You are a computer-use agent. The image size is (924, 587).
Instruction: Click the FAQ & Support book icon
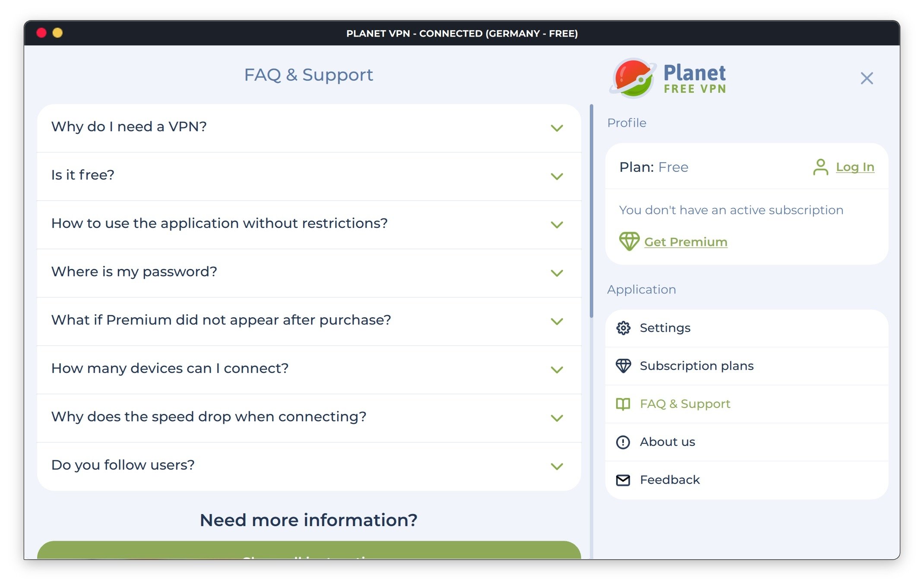(623, 404)
